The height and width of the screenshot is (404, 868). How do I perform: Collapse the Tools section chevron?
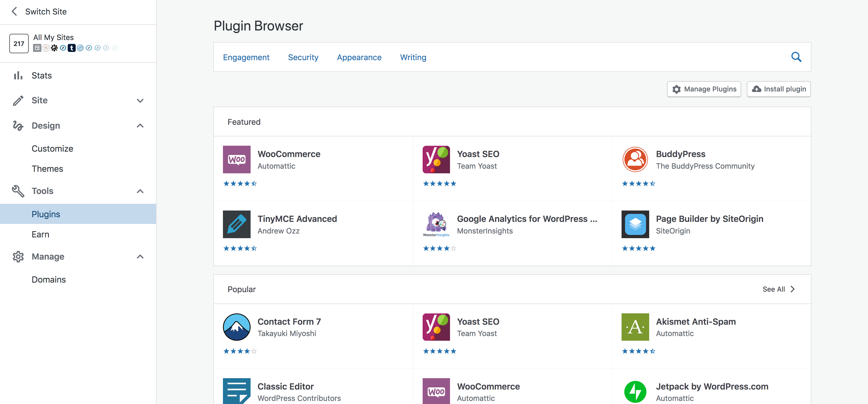[140, 191]
